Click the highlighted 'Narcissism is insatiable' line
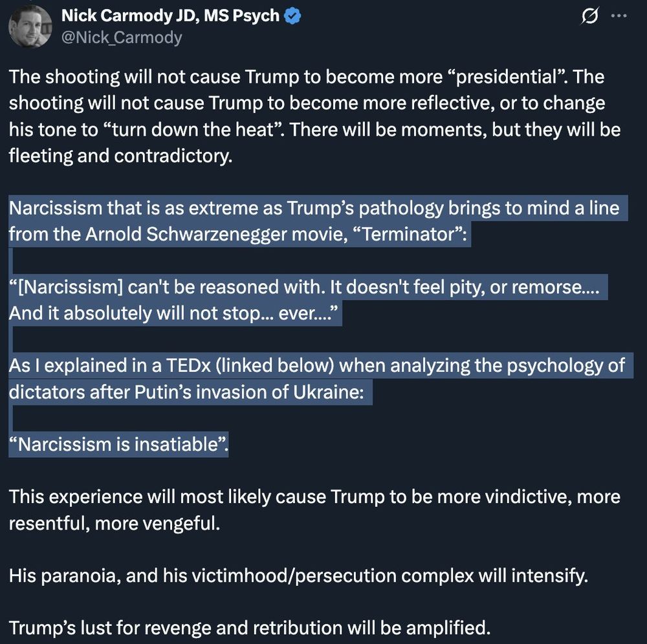 (118, 444)
